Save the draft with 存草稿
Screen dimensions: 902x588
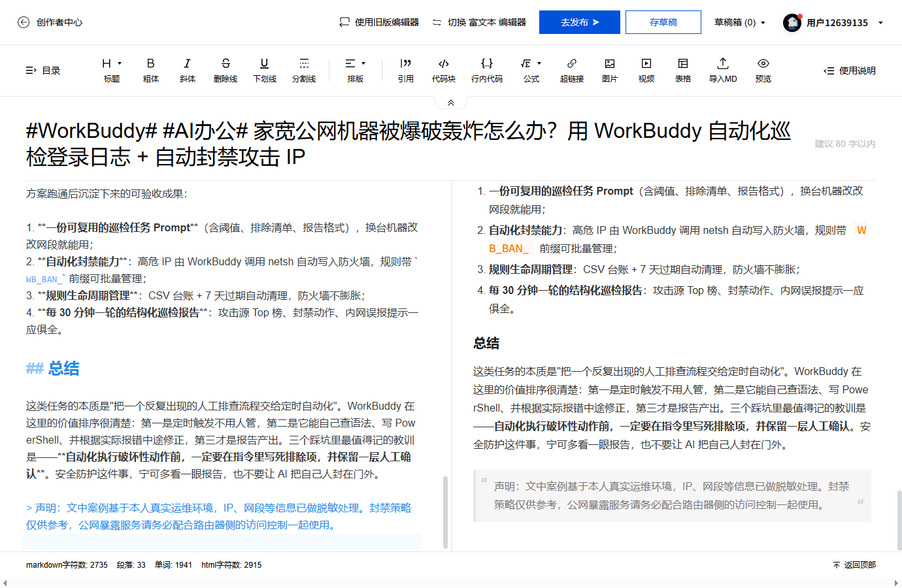coord(663,22)
